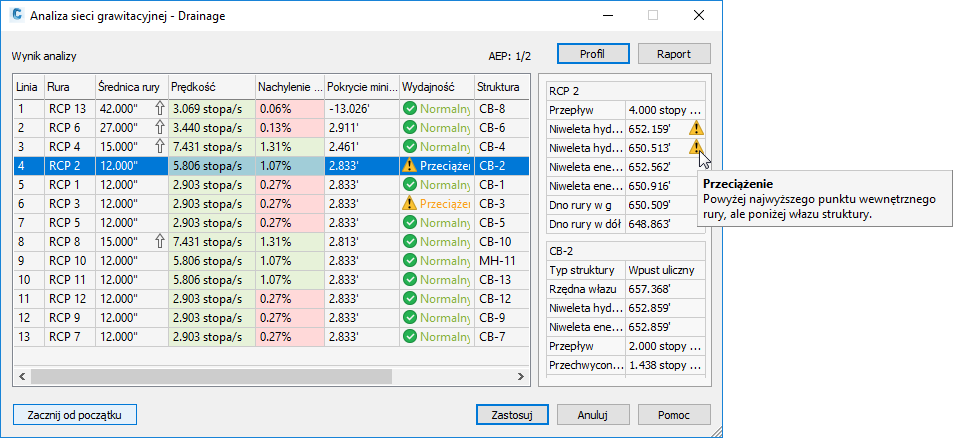The image size is (956, 438).
Task: Click the 652.562' energy grade value
Action: [x=665, y=167]
